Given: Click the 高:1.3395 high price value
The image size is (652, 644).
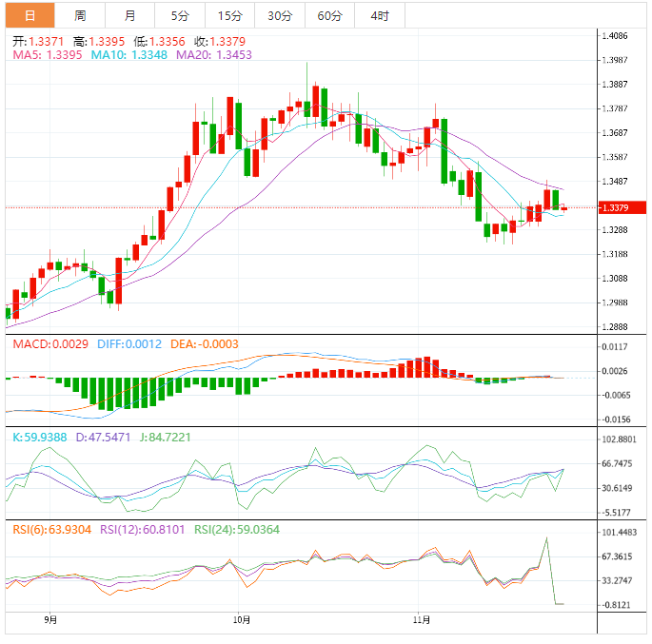Looking at the screenshot, I should (99, 42).
